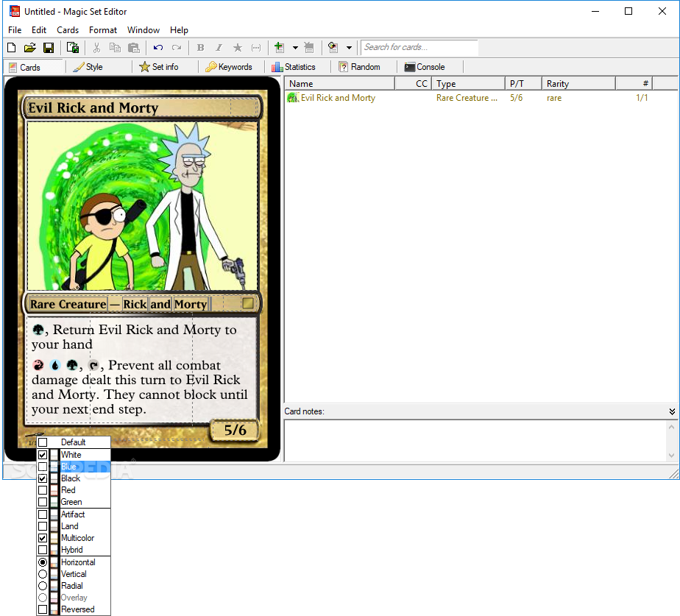
Task: Toggle italic formatting in the toolbar
Action: click(x=219, y=48)
